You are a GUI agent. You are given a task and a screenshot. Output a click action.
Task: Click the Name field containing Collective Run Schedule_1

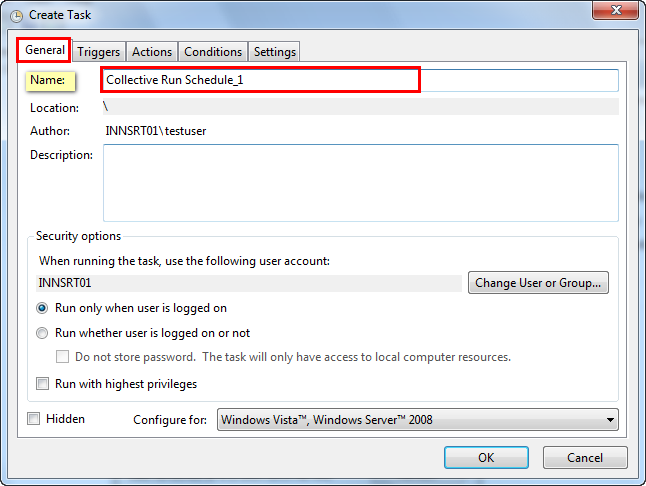[x=360, y=80]
